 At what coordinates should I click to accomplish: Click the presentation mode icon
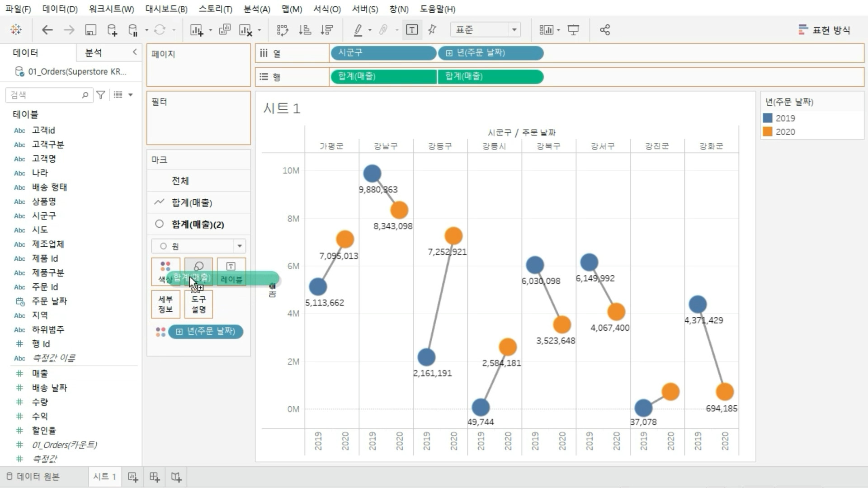coord(573,30)
